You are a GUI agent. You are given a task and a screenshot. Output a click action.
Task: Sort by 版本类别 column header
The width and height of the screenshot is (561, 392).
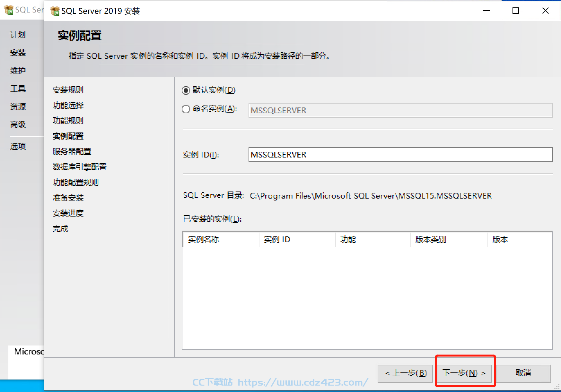pos(449,239)
